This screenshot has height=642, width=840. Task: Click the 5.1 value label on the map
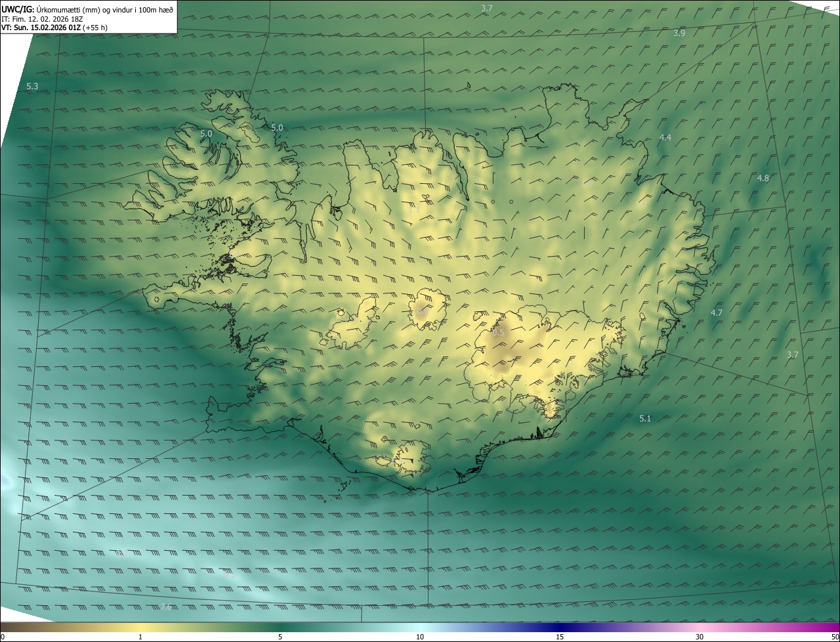click(645, 419)
